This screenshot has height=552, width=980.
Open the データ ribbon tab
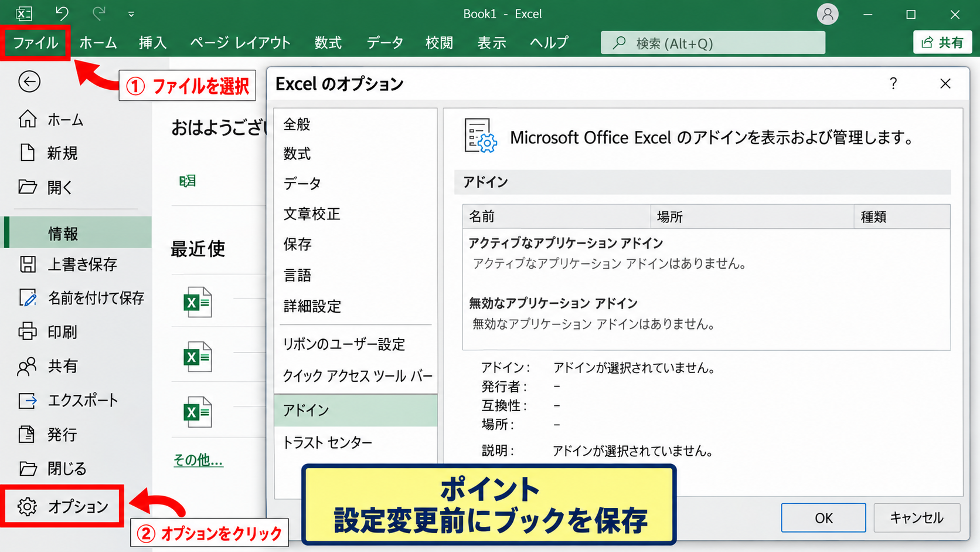pos(385,42)
